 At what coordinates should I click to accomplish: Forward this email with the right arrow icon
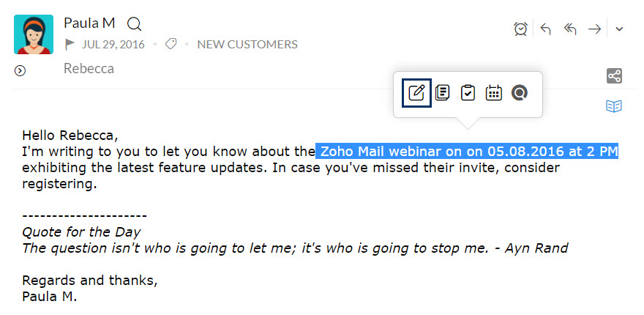point(594,29)
